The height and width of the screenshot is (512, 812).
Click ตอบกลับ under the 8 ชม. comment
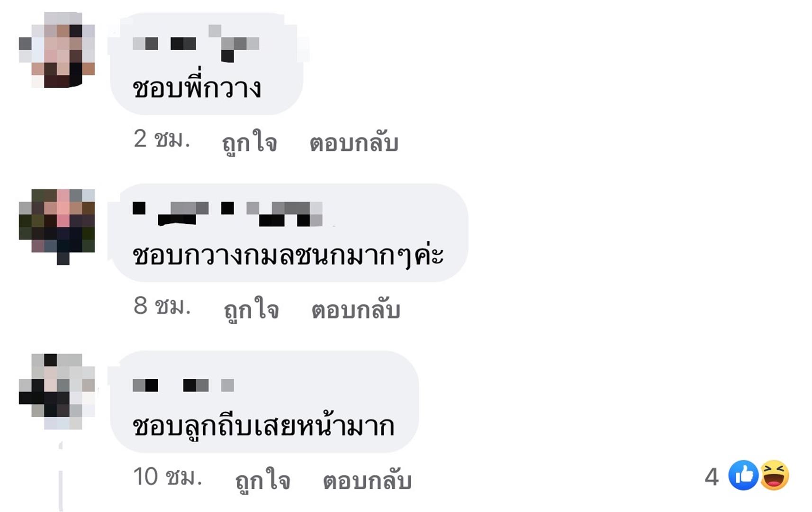pyautogui.click(x=356, y=310)
